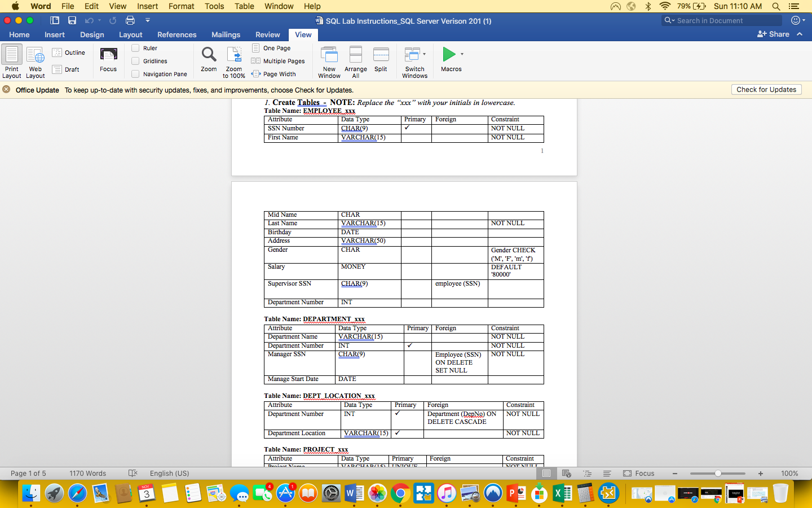Screen dimensions: 812x508
Task: Click Zoom to 100% button
Action: (x=234, y=62)
